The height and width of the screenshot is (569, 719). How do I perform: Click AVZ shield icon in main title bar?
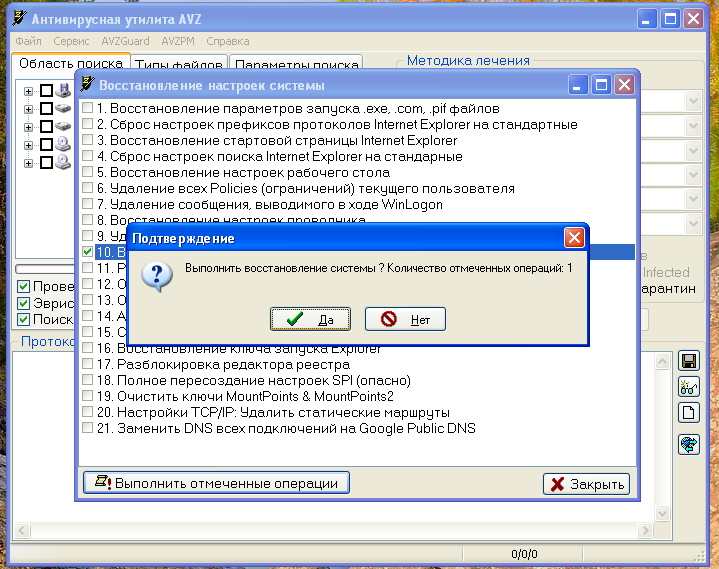pyautogui.click(x=19, y=18)
